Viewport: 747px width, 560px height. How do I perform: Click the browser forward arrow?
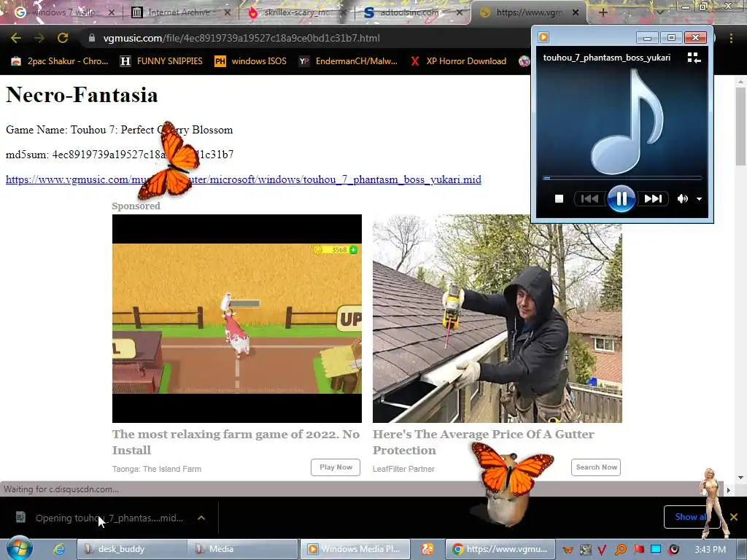[39, 38]
